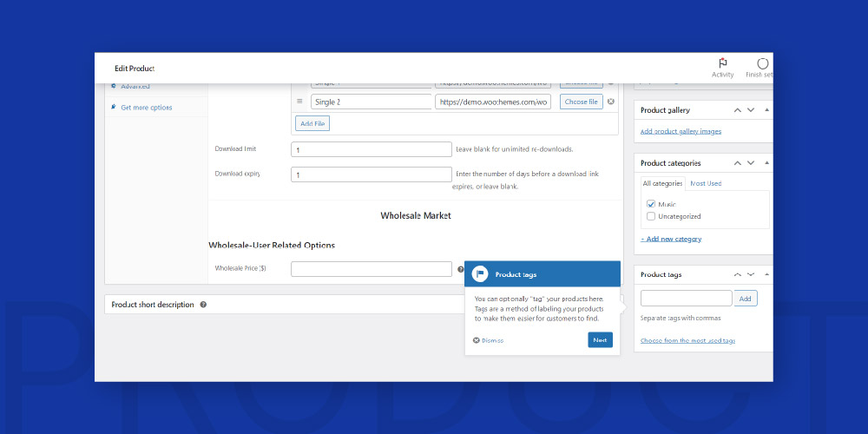Click the Product tags tour flag icon

pos(479,274)
